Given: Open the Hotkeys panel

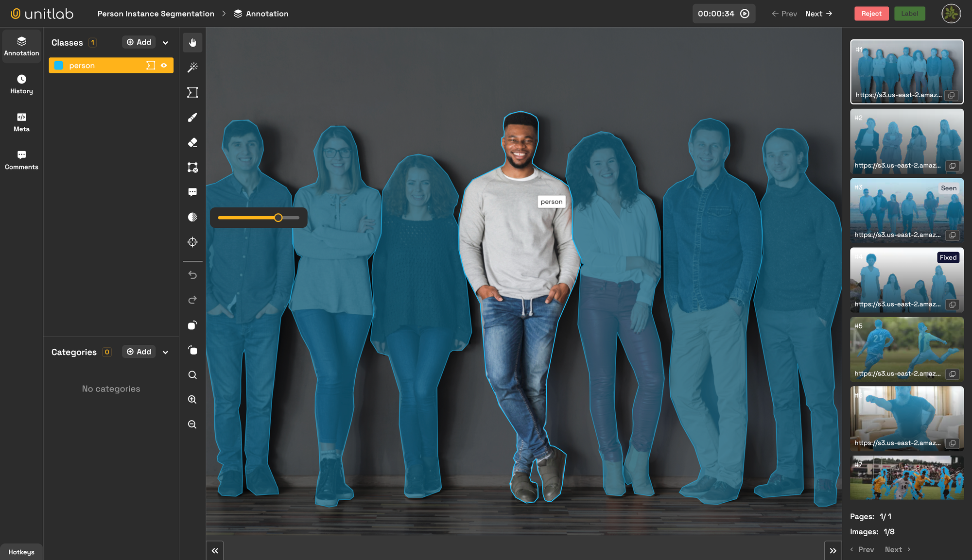Looking at the screenshot, I should click(21, 552).
